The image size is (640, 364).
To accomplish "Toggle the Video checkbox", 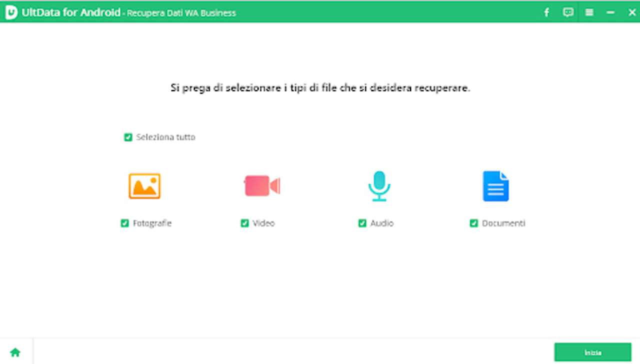I will (x=244, y=223).
